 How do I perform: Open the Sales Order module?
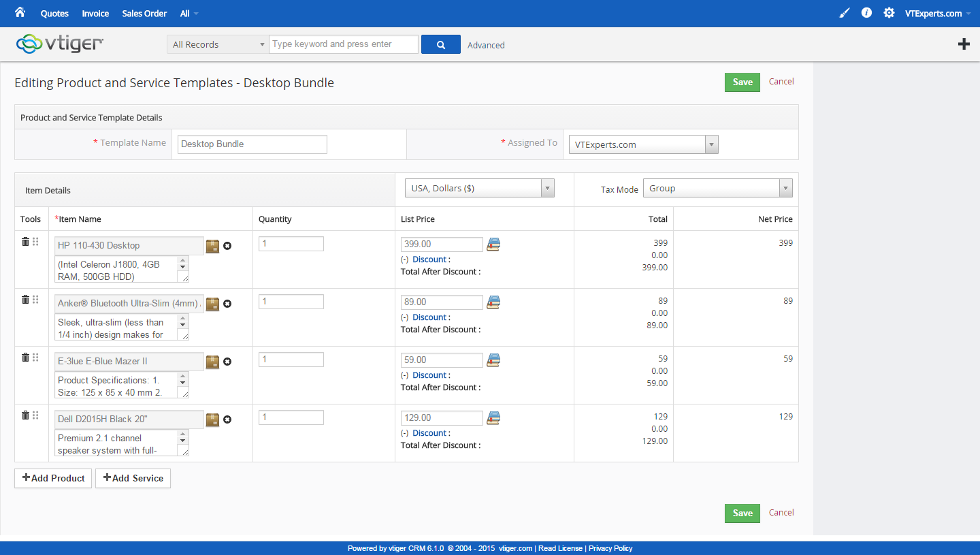pyautogui.click(x=144, y=14)
